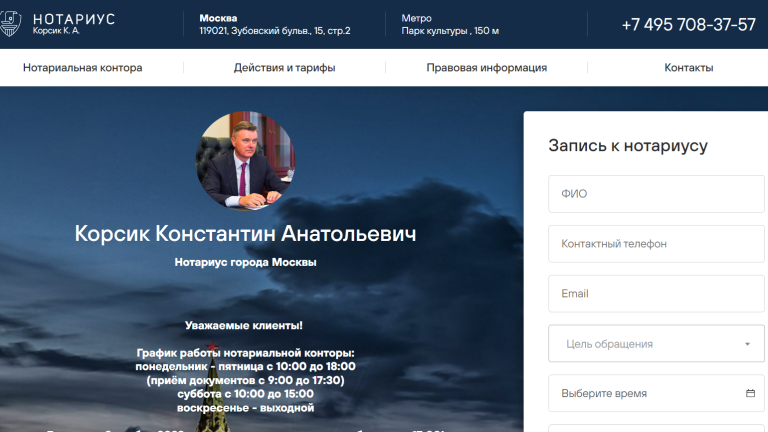The width and height of the screenshot is (768, 432).
Task: Focus the ФИО input field
Action: [655, 194]
